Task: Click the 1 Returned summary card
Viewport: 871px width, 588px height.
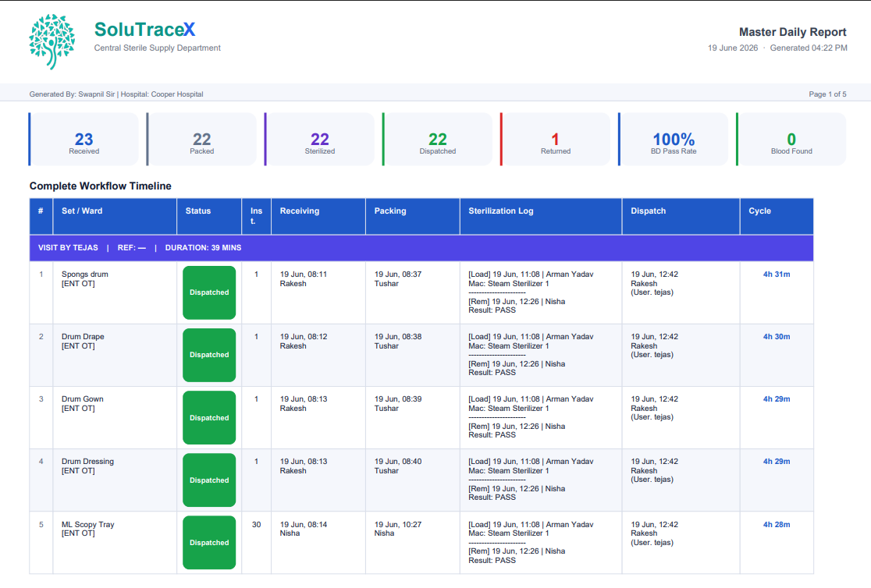Action: click(x=556, y=140)
